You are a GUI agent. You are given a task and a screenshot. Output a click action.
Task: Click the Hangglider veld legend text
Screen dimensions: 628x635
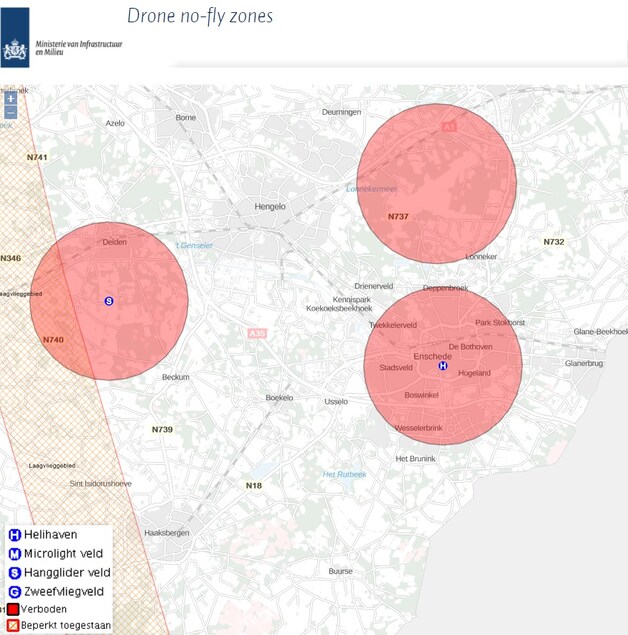click(x=67, y=573)
